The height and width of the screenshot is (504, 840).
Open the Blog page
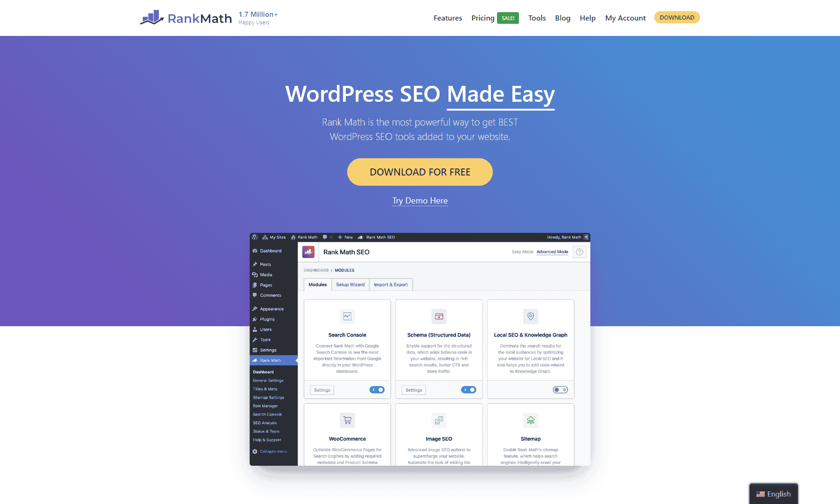point(563,18)
